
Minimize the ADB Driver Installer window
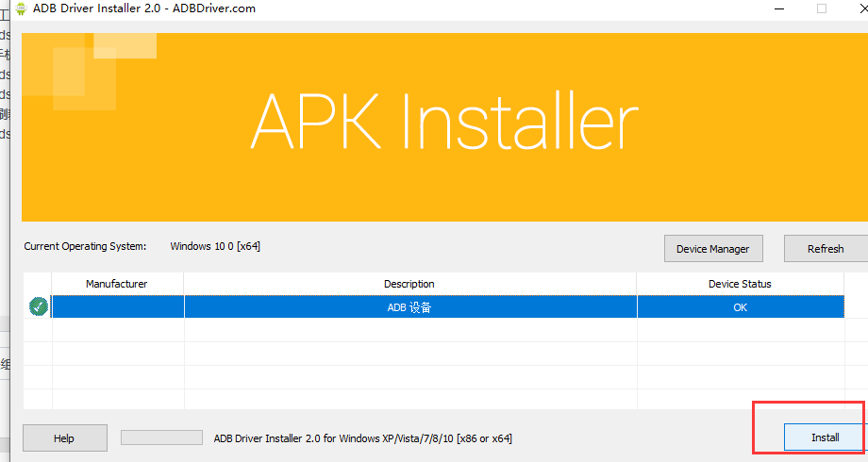(x=778, y=8)
